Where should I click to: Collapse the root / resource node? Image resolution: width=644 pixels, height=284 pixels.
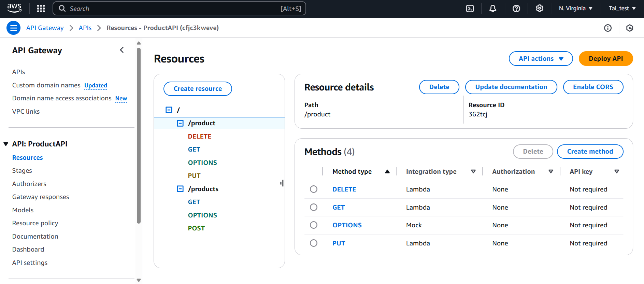pyautogui.click(x=169, y=110)
